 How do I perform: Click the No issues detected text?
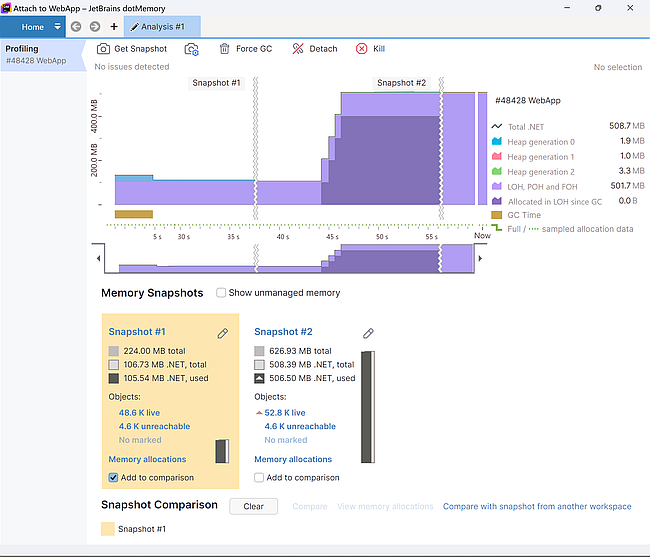click(x=132, y=67)
